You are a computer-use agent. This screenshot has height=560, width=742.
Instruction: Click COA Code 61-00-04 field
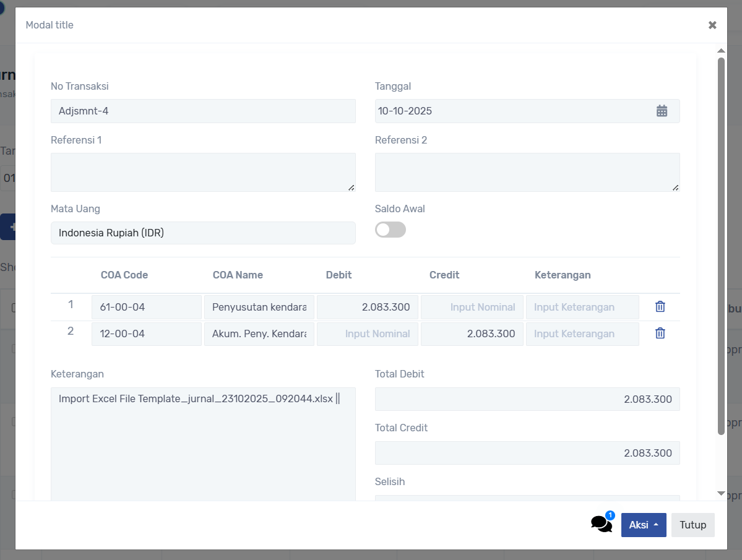click(x=146, y=307)
